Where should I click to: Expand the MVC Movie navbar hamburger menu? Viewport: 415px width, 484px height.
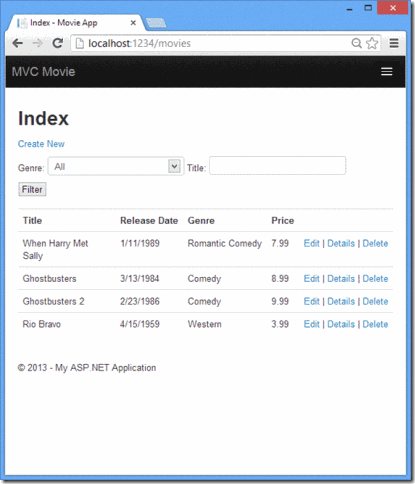387,72
